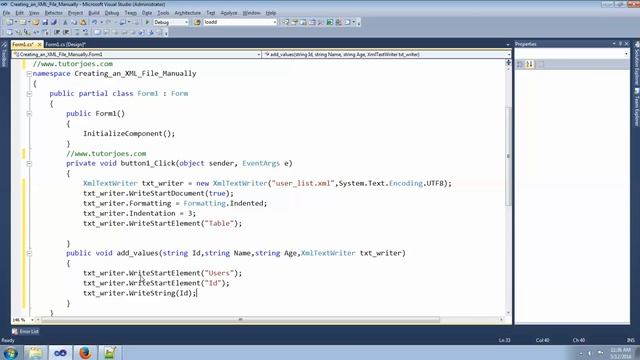
Task: Click the line txt_writer.Indentation = 3;
Action: (x=139, y=213)
